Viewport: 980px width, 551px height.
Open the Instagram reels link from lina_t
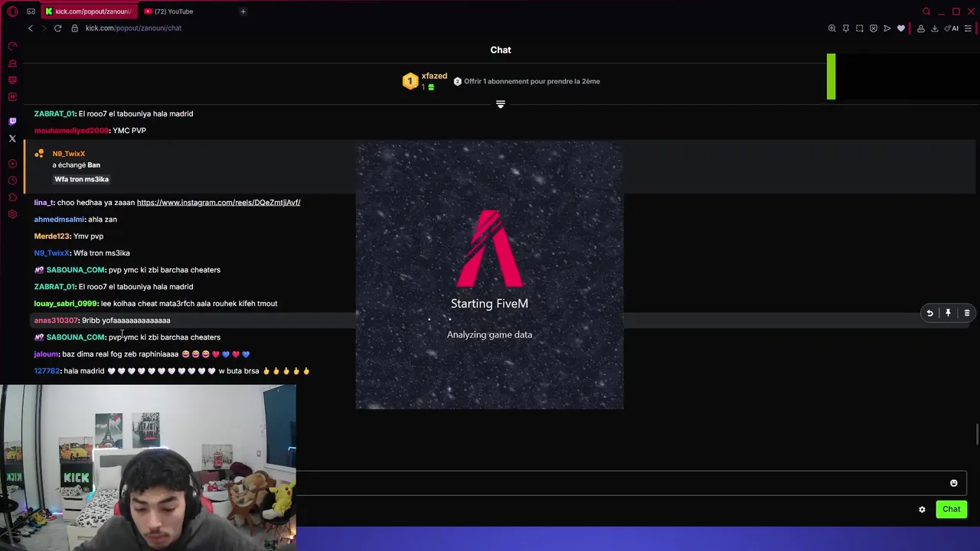pyautogui.click(x=218, y=203)
